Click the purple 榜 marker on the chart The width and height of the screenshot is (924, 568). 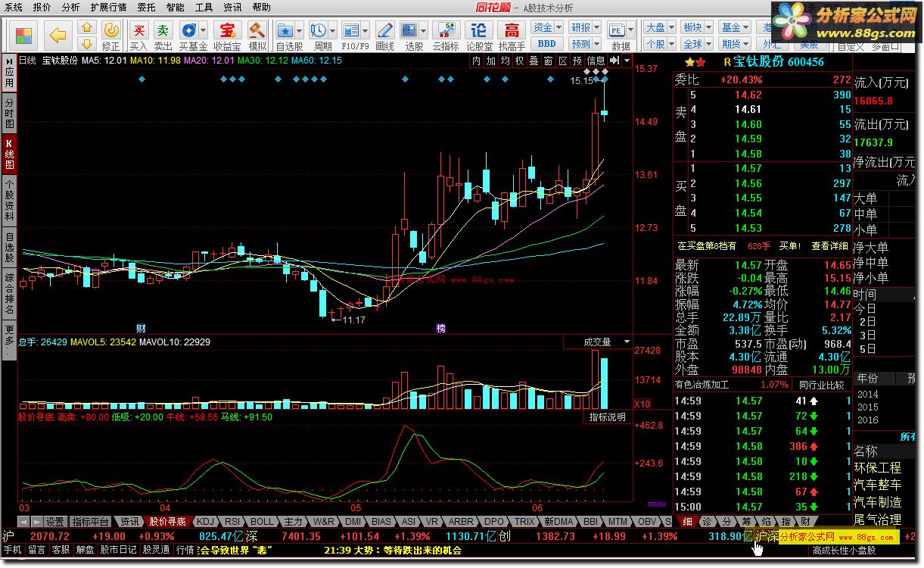440,328
